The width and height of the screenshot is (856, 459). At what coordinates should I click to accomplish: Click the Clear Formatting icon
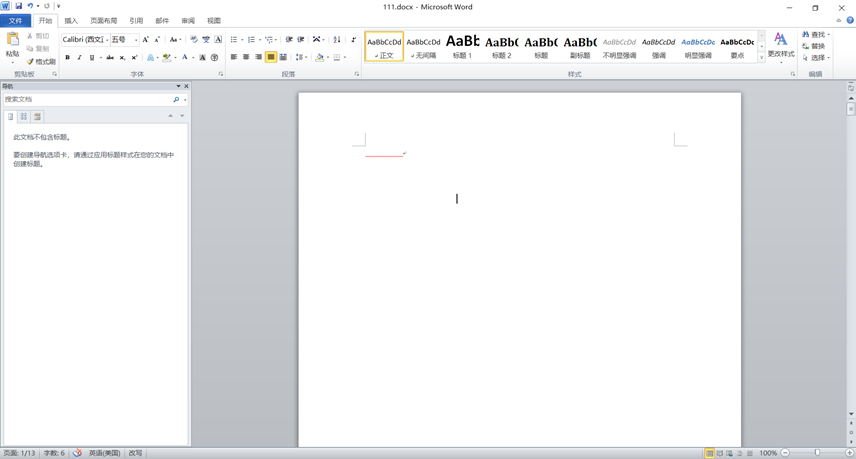point(194,39)
